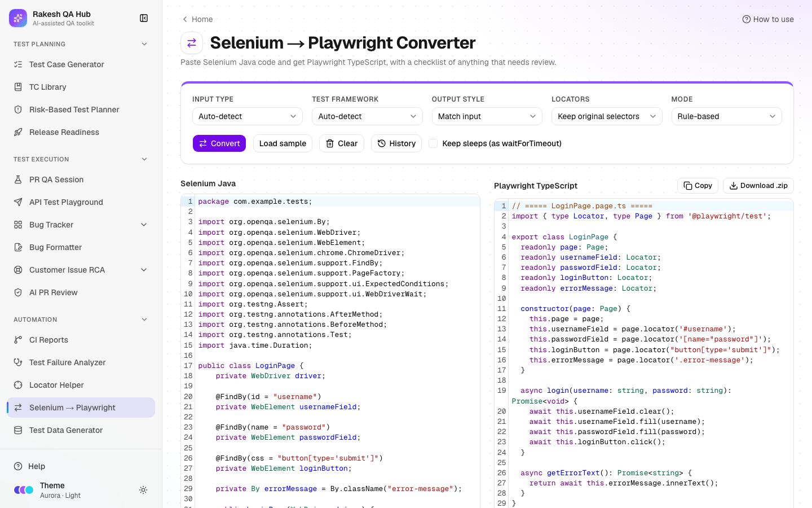The height and width of the screenshot is (508, 812).
Task: Click the Risk-Based Test Planner shield icon
Action: 18,110
